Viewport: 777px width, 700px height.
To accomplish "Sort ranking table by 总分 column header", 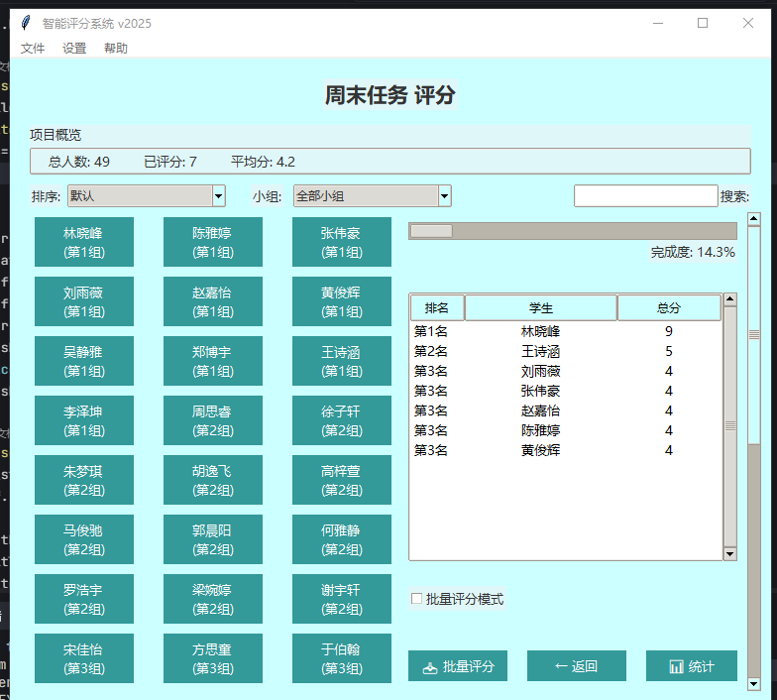I will coord(669,307).
